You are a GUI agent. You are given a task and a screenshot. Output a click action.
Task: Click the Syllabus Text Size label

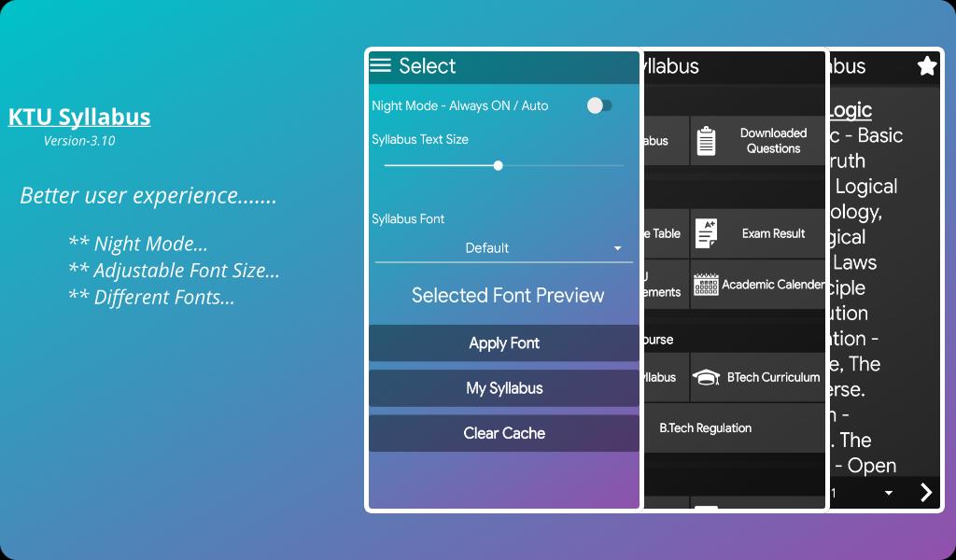[420, 140]
